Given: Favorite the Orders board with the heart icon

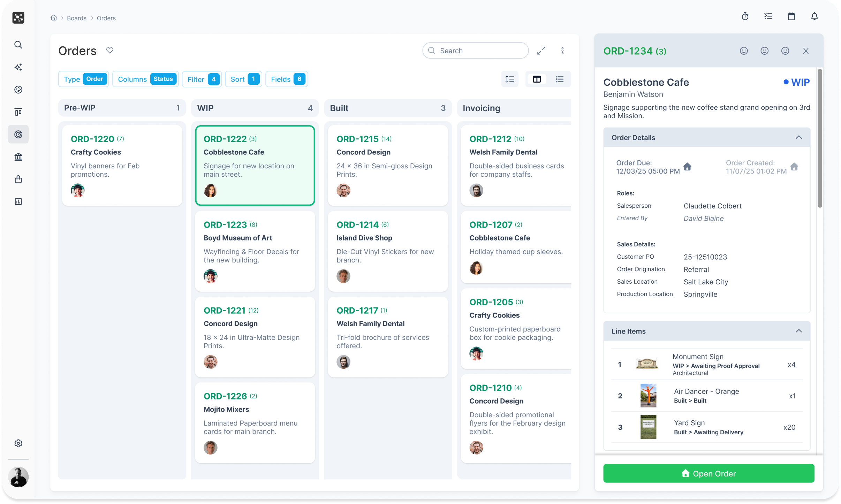Looking at the screenshot, I should (x=110, y=51).
